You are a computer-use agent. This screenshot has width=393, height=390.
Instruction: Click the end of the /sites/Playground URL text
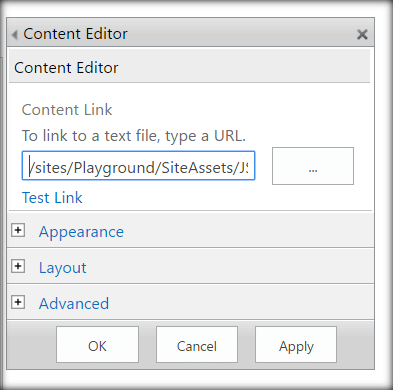tap(247, 167)
